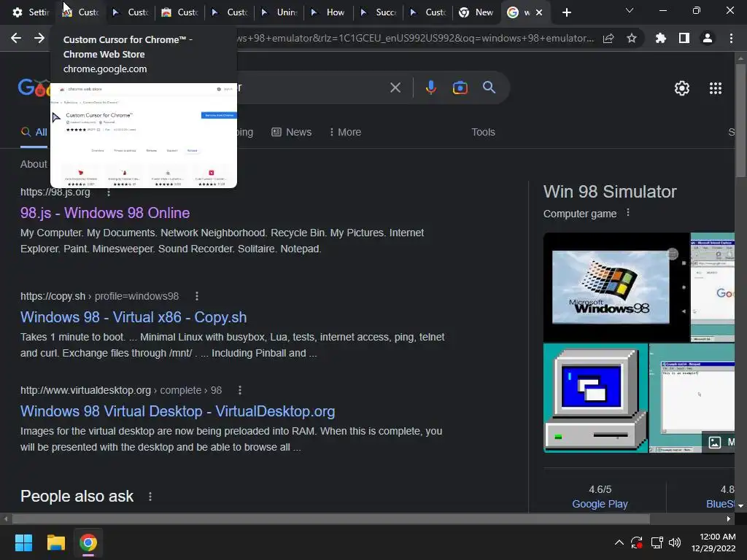The height and width of the screenshot is (560, 747).
Task: Select the News search filter
Action: coord(292,133)
